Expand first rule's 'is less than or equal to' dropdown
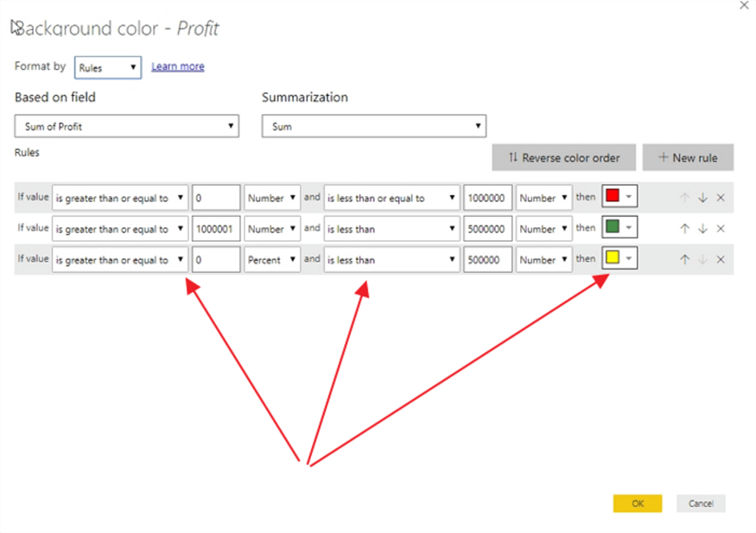Image resolution: width=756 pixels, height=533 pixels. pos(391,198)
